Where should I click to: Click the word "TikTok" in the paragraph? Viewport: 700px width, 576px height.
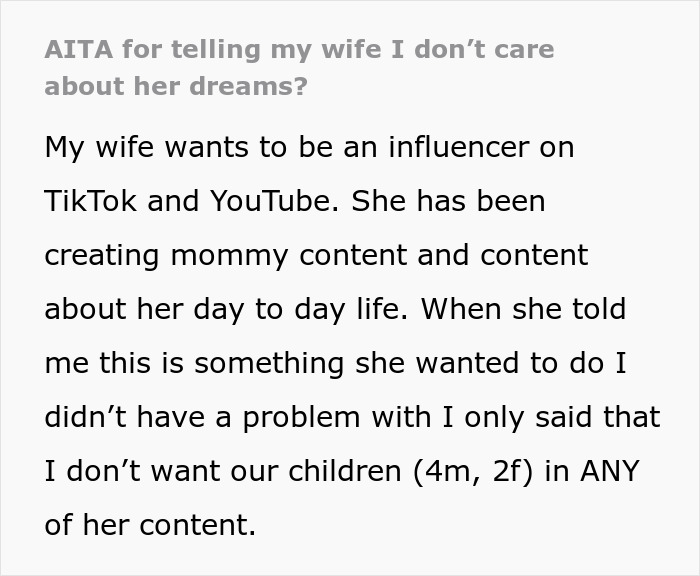(91, 201)
